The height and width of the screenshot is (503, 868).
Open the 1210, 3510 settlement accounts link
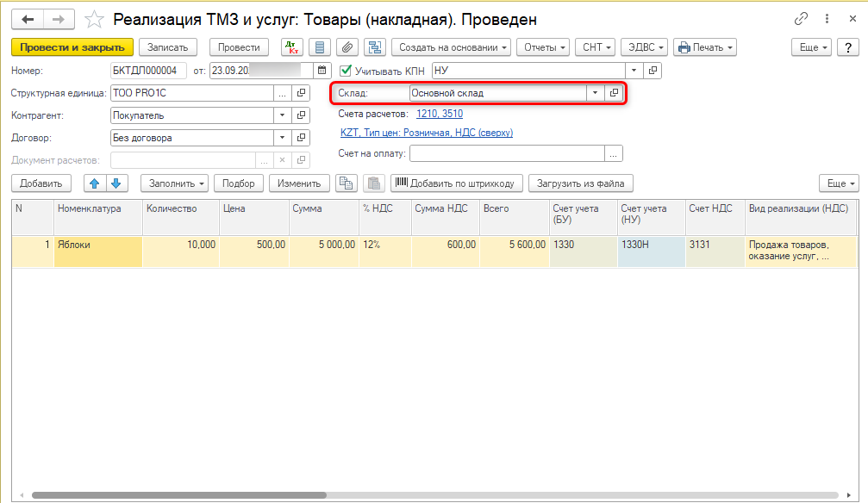(440, 114)
